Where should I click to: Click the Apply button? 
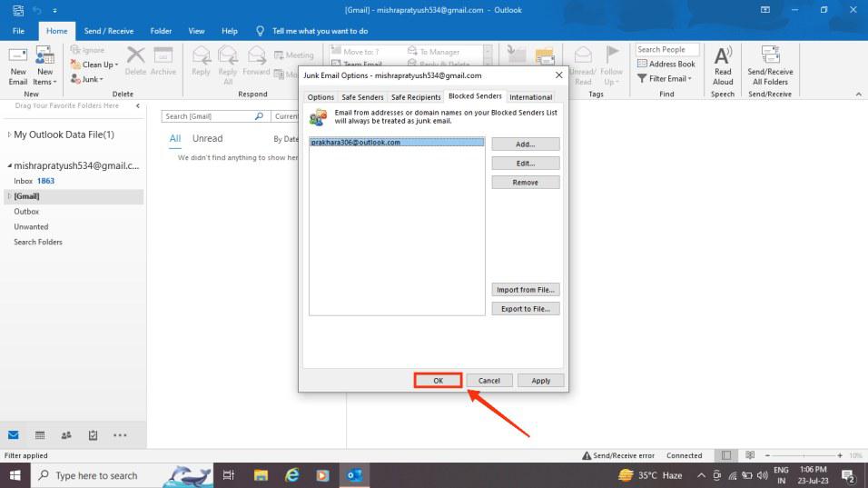click(540, 381)
